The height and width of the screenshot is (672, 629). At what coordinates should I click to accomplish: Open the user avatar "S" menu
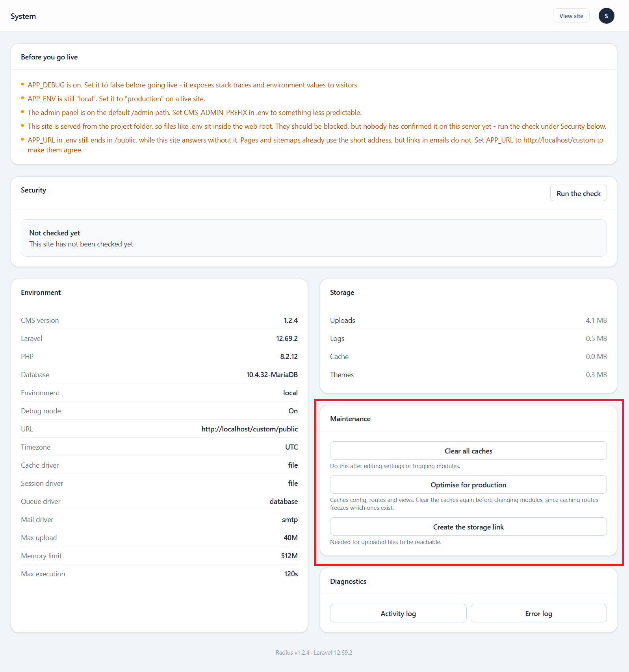pos(606,16)
